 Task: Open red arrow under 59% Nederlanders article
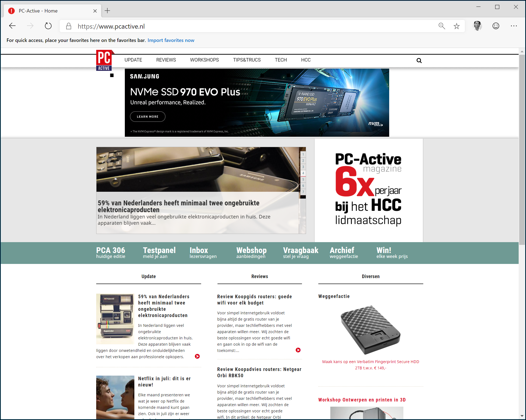[197, 356]
